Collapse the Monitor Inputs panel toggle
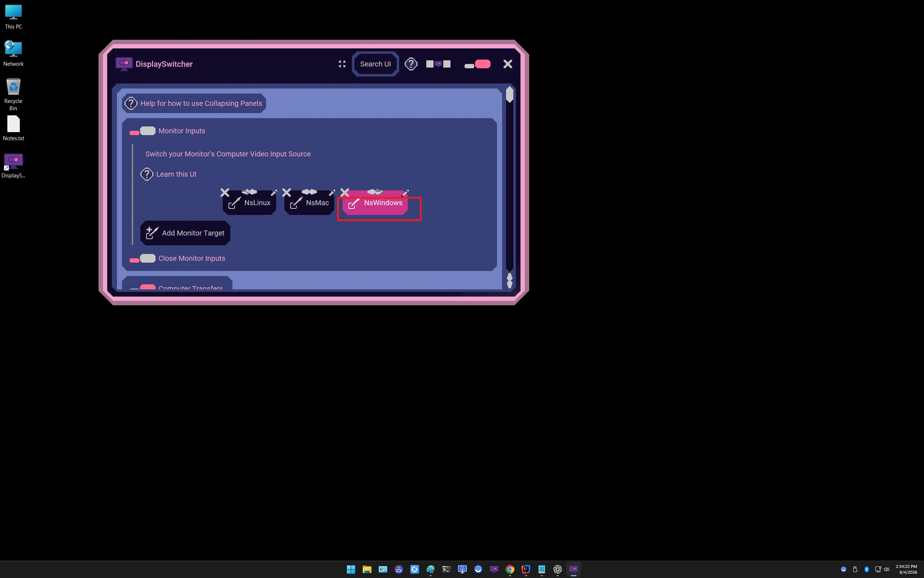 pyautogui.click(x=143, y=131)
